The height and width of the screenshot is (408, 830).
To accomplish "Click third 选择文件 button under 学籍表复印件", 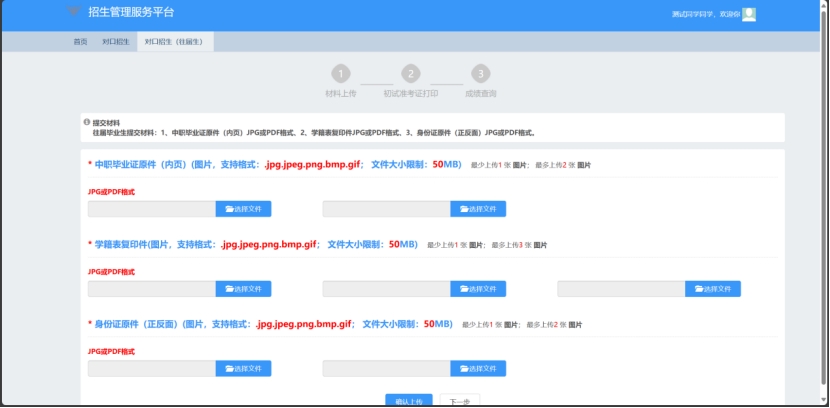I will click(x=713, y=289).
